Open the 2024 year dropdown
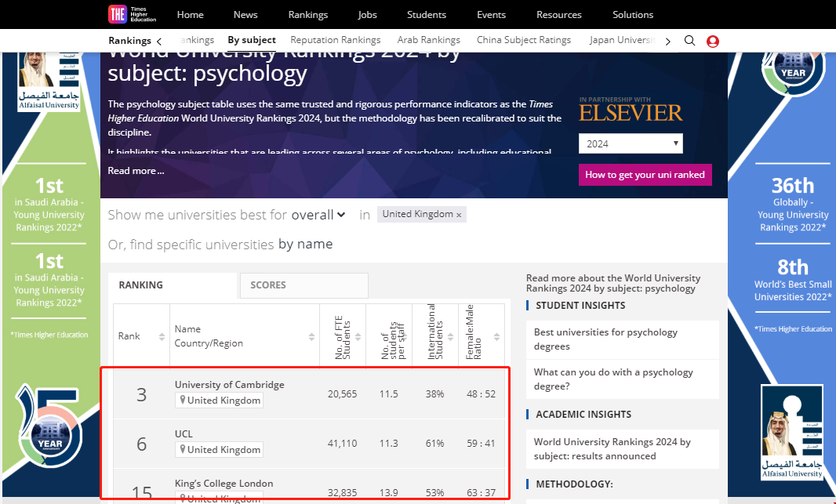The image size is (836, 504). [631, 143]
